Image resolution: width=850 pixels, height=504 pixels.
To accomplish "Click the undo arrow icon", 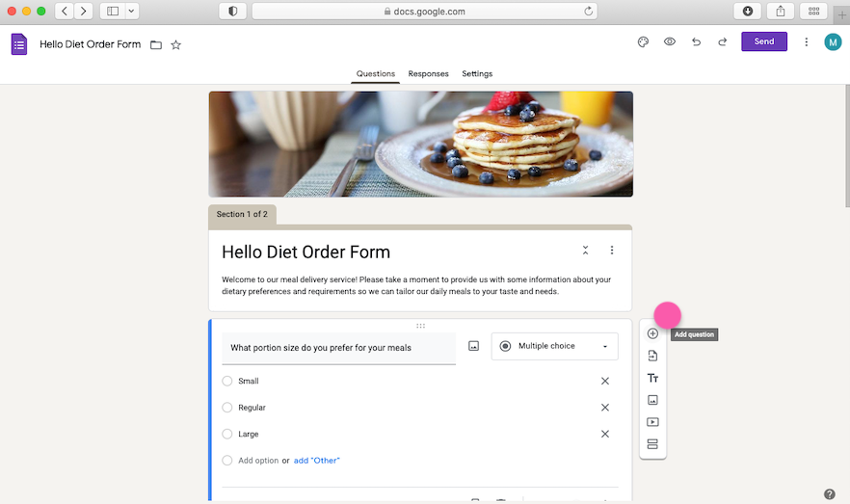I will coord(696,41).
